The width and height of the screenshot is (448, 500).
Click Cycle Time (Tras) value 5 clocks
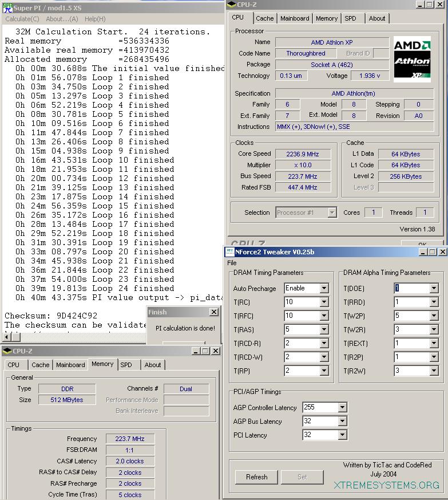point(130,495)
